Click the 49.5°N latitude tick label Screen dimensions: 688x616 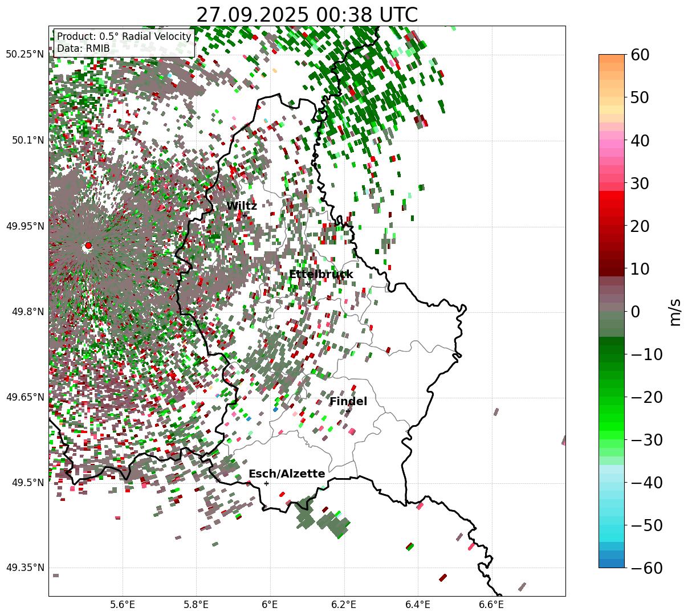[27, 483]
